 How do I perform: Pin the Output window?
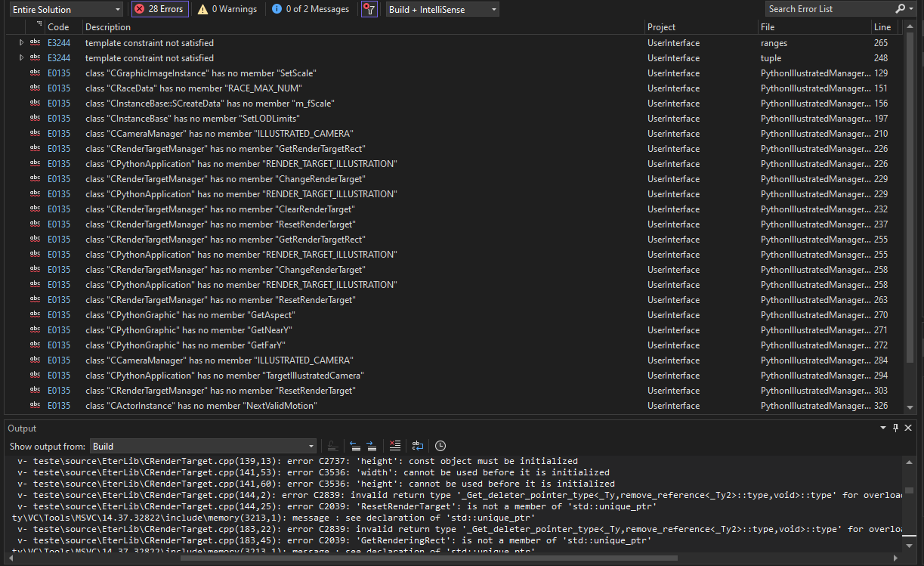895,428
